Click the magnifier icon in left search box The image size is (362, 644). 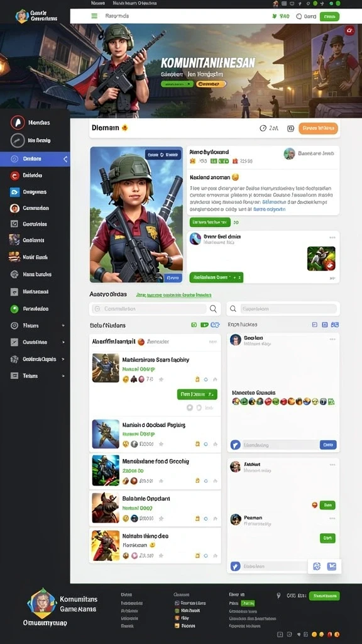click(214, 309)
